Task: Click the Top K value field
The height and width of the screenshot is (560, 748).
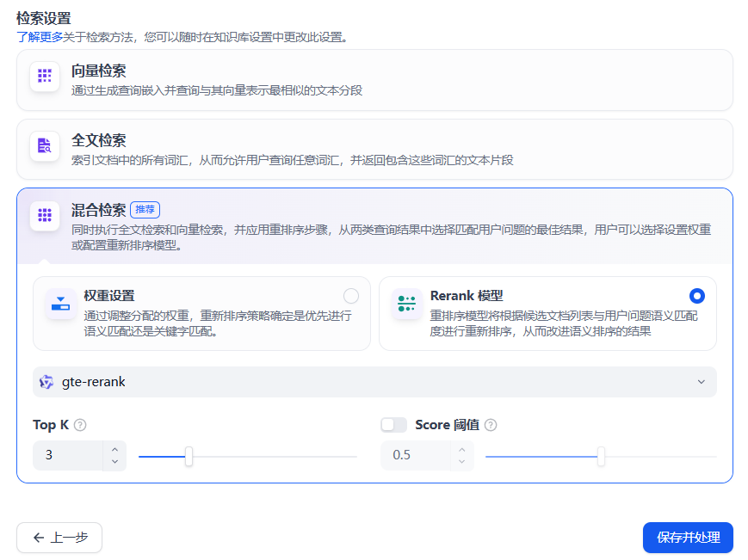Action: click(68, 456)
